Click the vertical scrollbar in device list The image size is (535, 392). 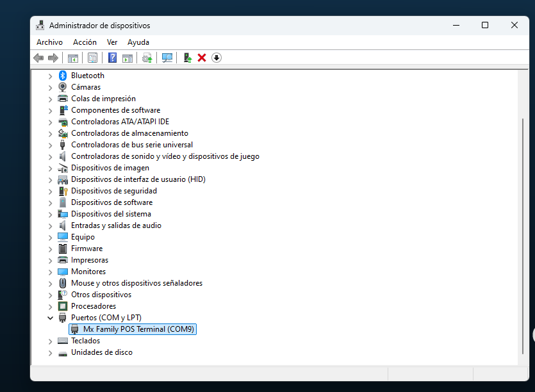(523, 237)
